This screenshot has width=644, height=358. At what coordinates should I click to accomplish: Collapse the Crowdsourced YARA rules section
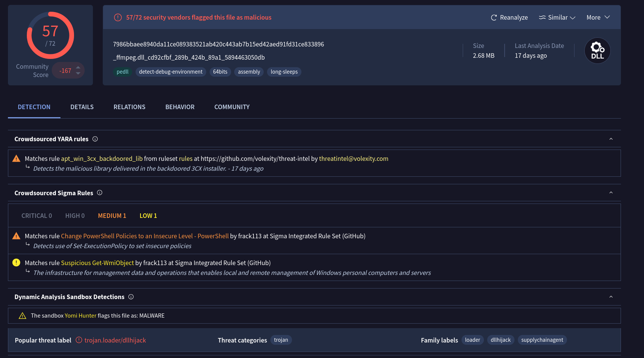[611, 139]
